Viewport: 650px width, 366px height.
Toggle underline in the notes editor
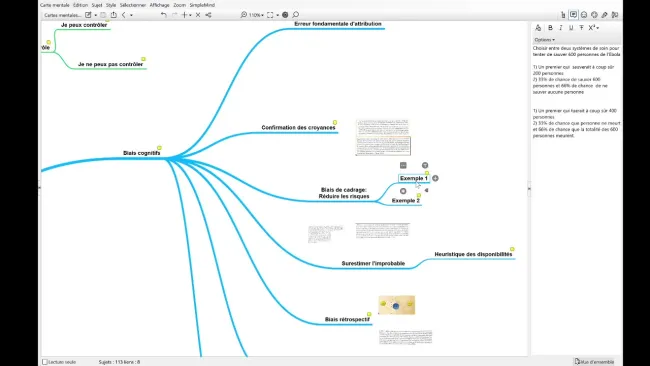(571, 28)
